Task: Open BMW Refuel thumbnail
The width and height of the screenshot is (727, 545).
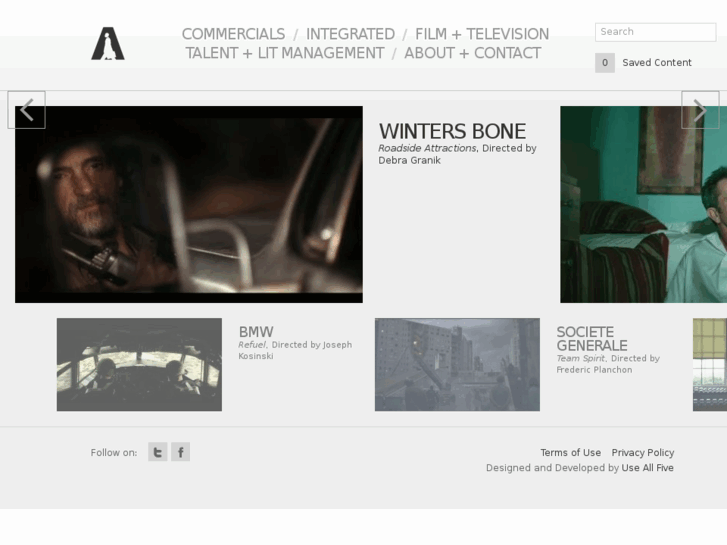Action: point(139,365)
